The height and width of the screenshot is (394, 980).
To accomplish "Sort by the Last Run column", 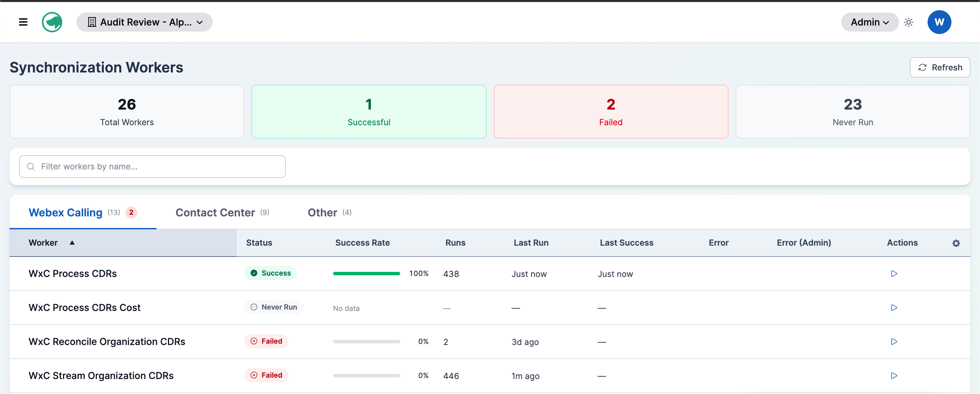I will 531,243.
